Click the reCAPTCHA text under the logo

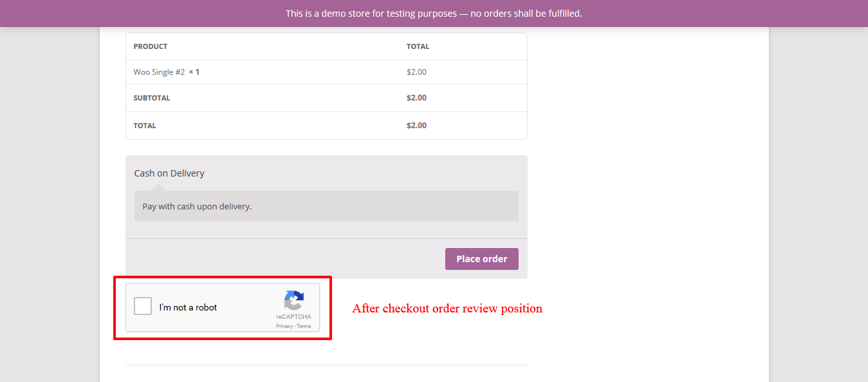(x=293, y=317)
